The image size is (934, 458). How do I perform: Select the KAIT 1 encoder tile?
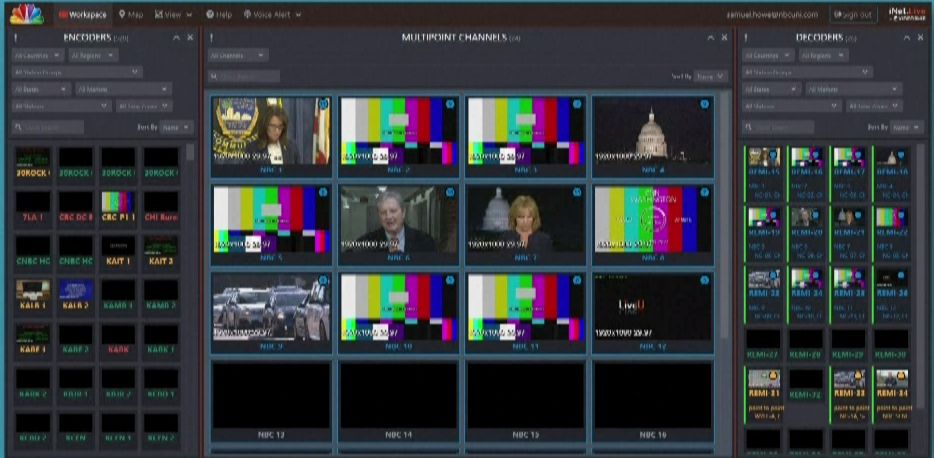pyautogui.click(x=118, y=250)
